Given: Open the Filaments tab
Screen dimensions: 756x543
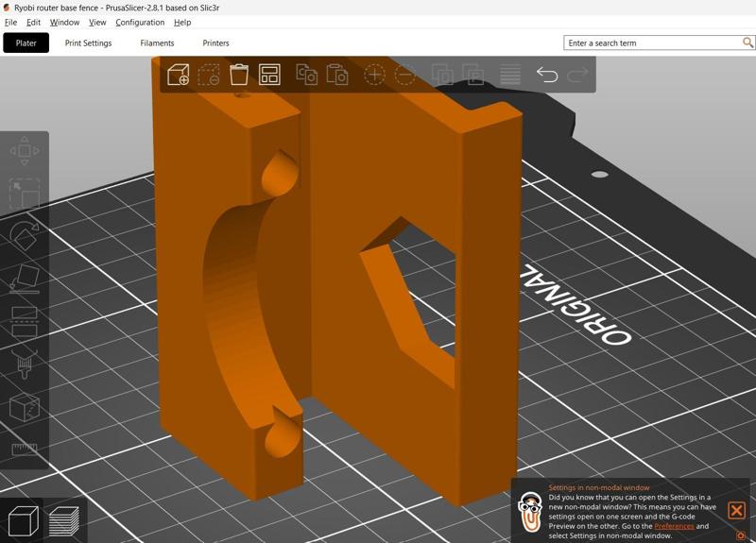Looking at the screenshot, I should click(157, 42).
